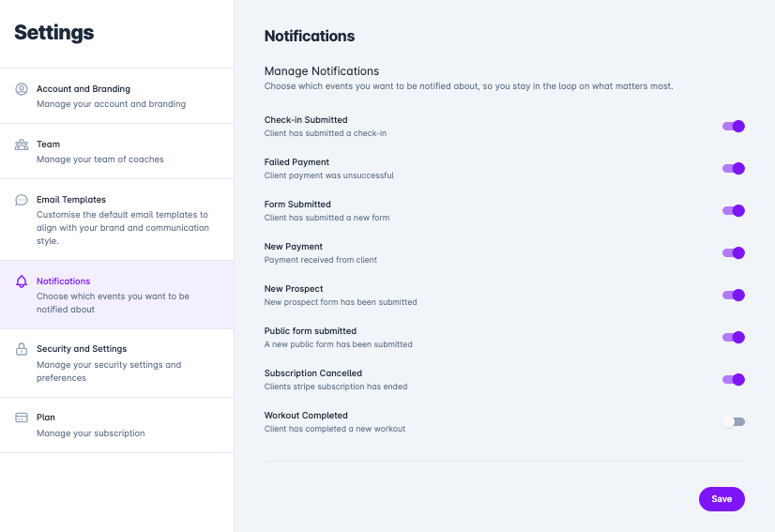Toggle Public form submitted switch

(734, 337)
